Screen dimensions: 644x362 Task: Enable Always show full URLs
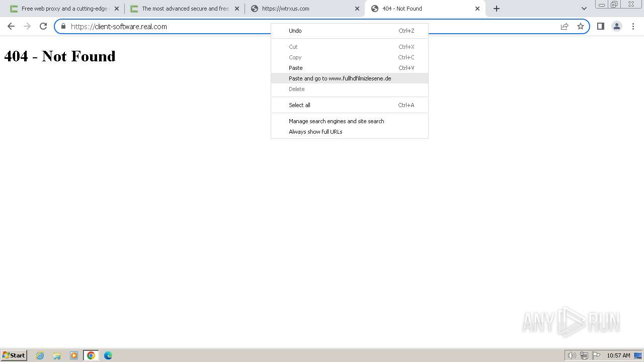[350, 132]
